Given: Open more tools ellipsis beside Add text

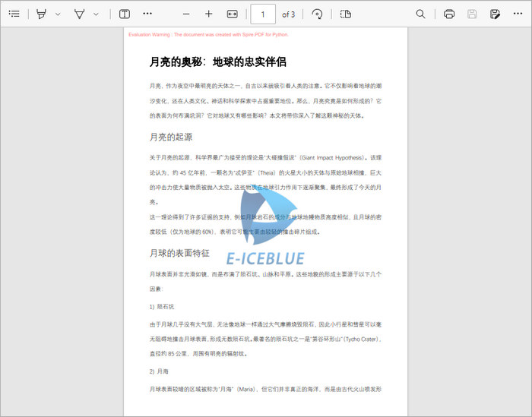Looking at the screenshot, I should [147, 14].
